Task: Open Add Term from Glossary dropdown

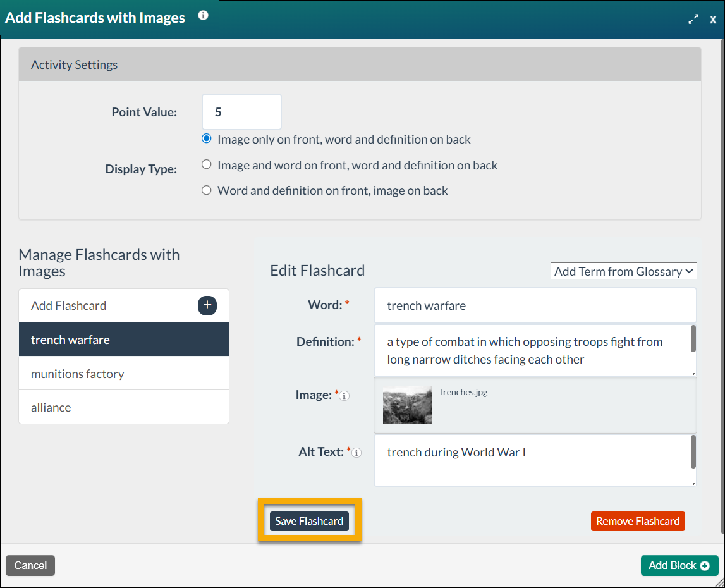Action: click(x=623, y=271)
